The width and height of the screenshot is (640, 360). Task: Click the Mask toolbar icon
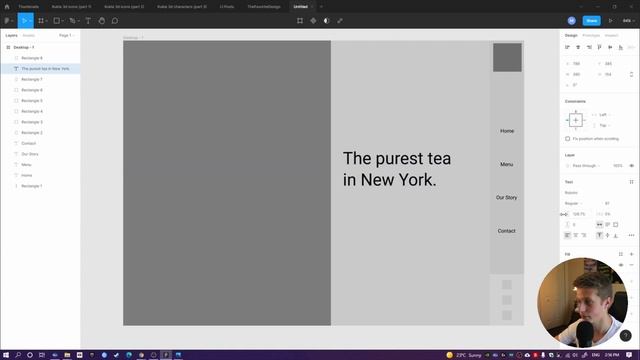pyautogui.click(x=327, y=20)
